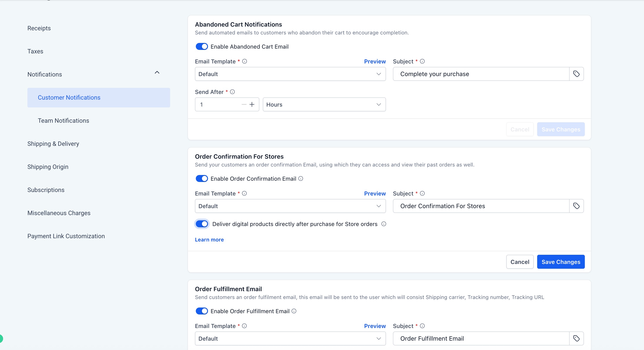Image resolution: width=644 pixels, height=350 pixels.
Task: Click tag icon beside Complete your purchase subject
Action: 576,74
